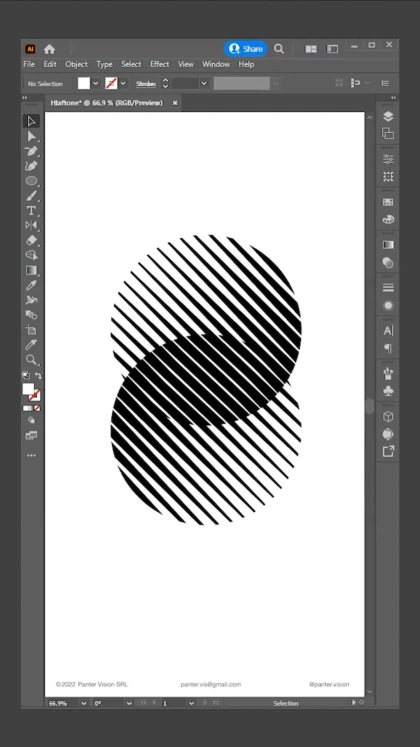
Task: Toggle default fill and stroke
Action: [26, 375]
